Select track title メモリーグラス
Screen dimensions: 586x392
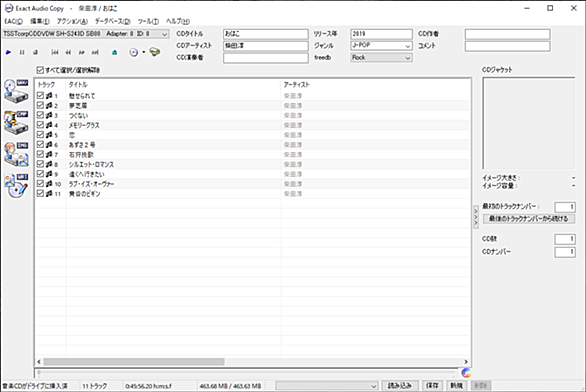(84, 125)
